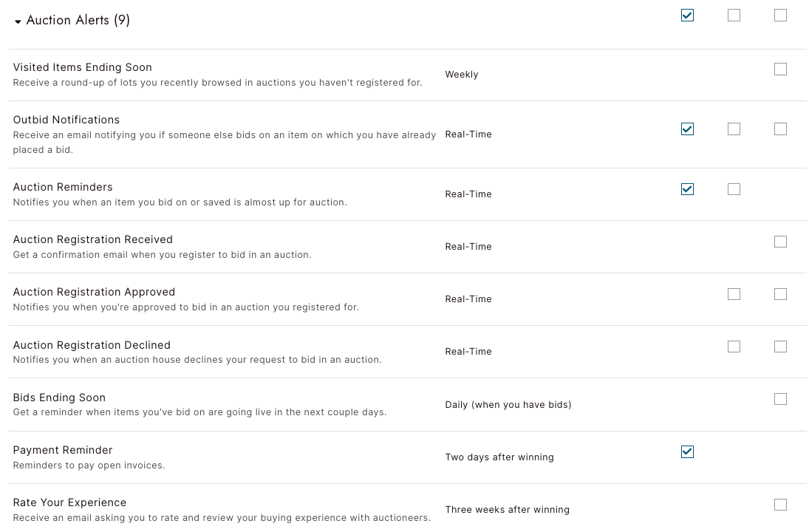Enable the Visited Items Ending Soon checkbox
The width and height of the screenshot is (809, 532).
(x=780, y=69)
